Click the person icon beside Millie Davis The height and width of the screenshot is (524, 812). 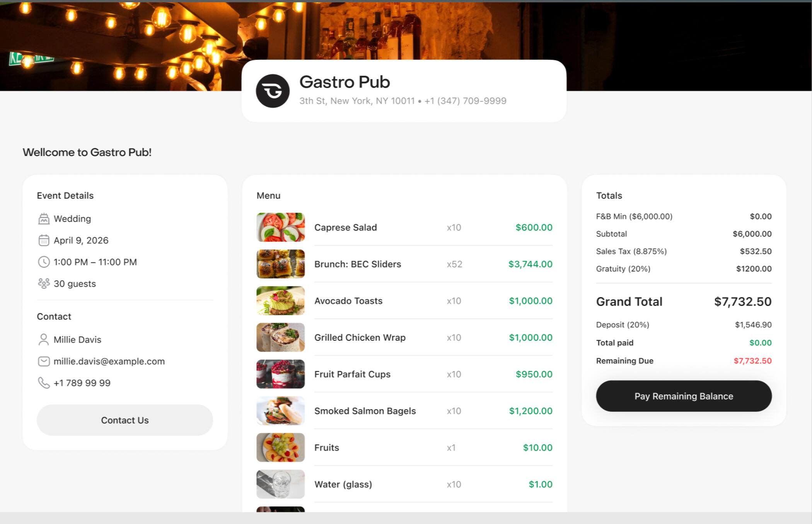tap(44, 340)
